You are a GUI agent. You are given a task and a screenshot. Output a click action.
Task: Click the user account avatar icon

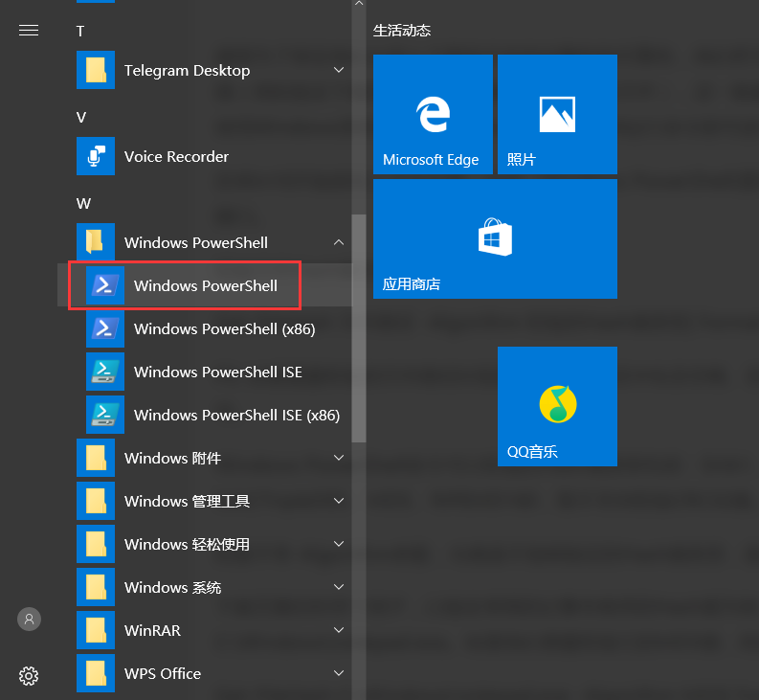point(29,619)
